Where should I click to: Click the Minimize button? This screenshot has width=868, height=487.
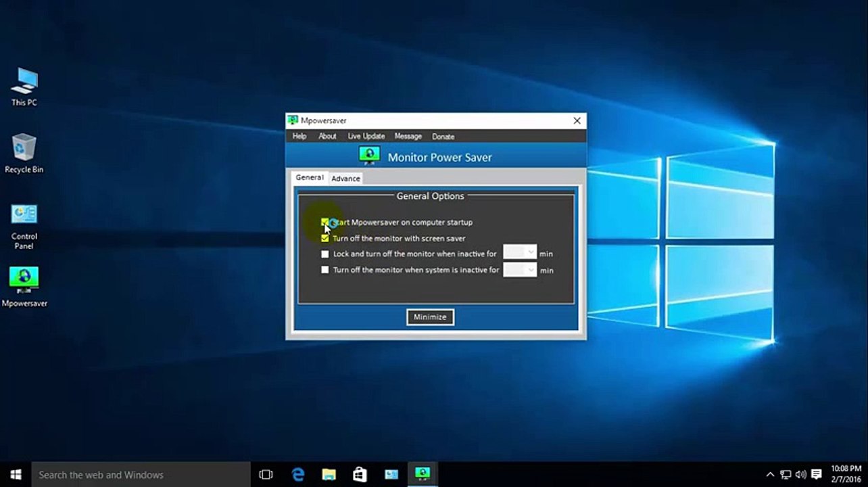[x=430, y=317]
